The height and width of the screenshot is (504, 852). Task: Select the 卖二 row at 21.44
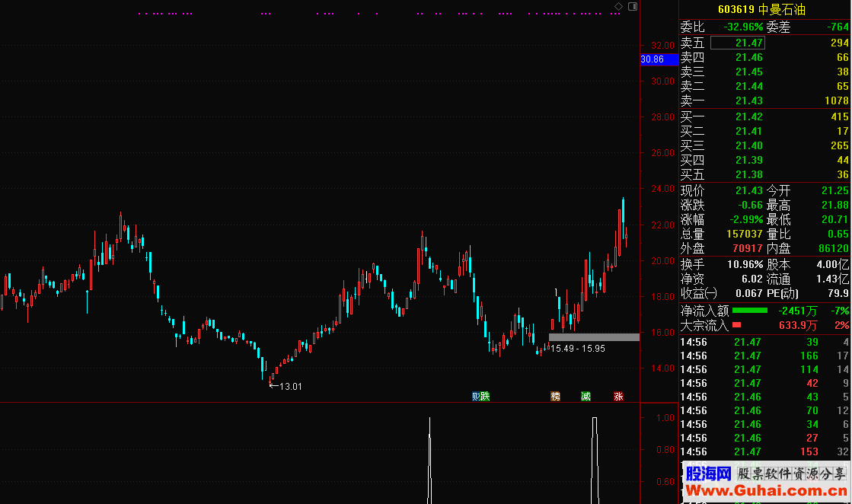coord(764,86)
